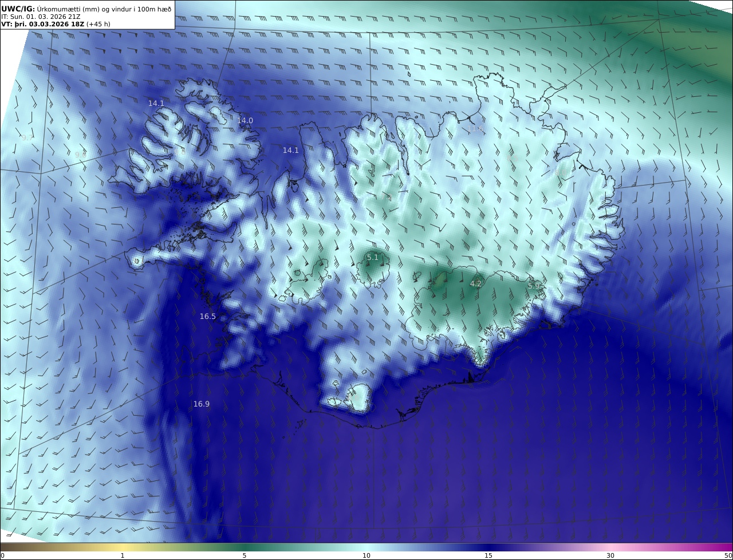Screen dimensions: 733x560
Task: Click the 16.9 value label on the map
Action: click(201, 404)
